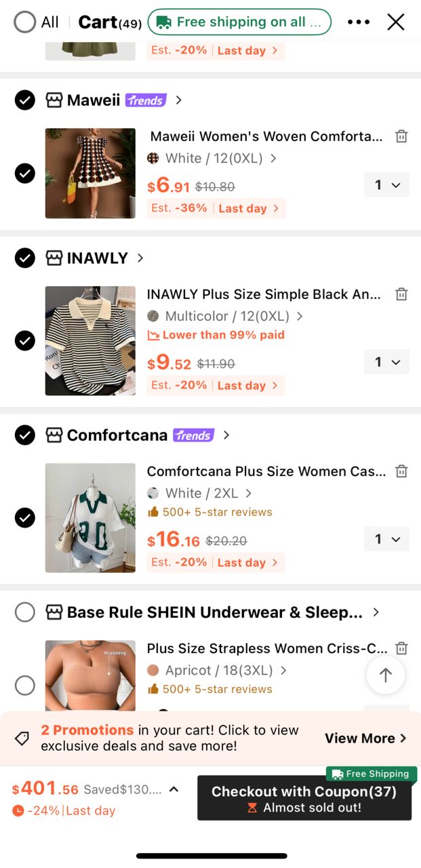Tap the scroll-to-top arrow button
The width and height of the screenshot is (421, 868).
(x=386, y=675)
